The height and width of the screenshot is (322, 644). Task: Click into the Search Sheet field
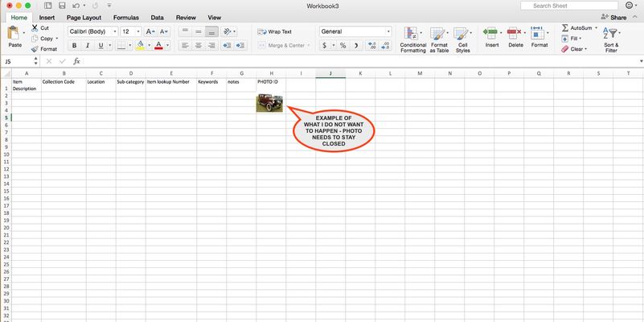pos(569,6)
